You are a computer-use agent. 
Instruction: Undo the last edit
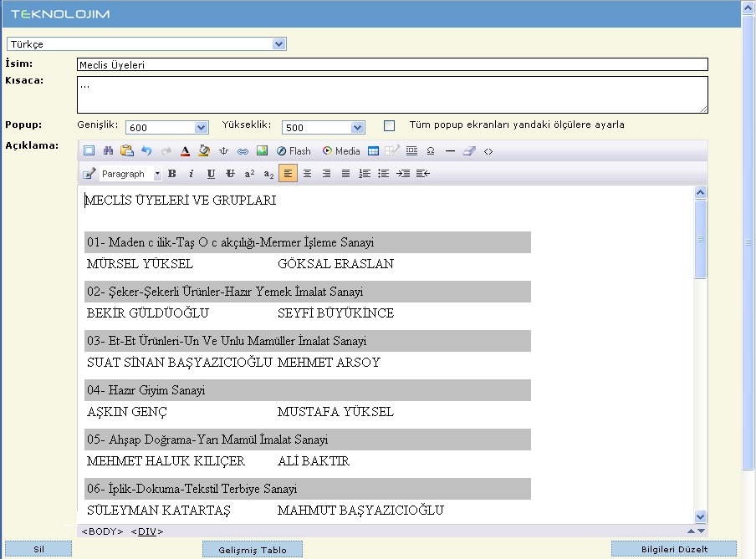pos(146,151)
